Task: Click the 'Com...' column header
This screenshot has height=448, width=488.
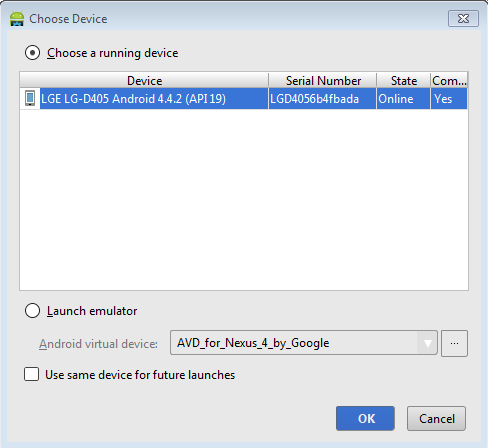Action: click(x=449, y=81)
